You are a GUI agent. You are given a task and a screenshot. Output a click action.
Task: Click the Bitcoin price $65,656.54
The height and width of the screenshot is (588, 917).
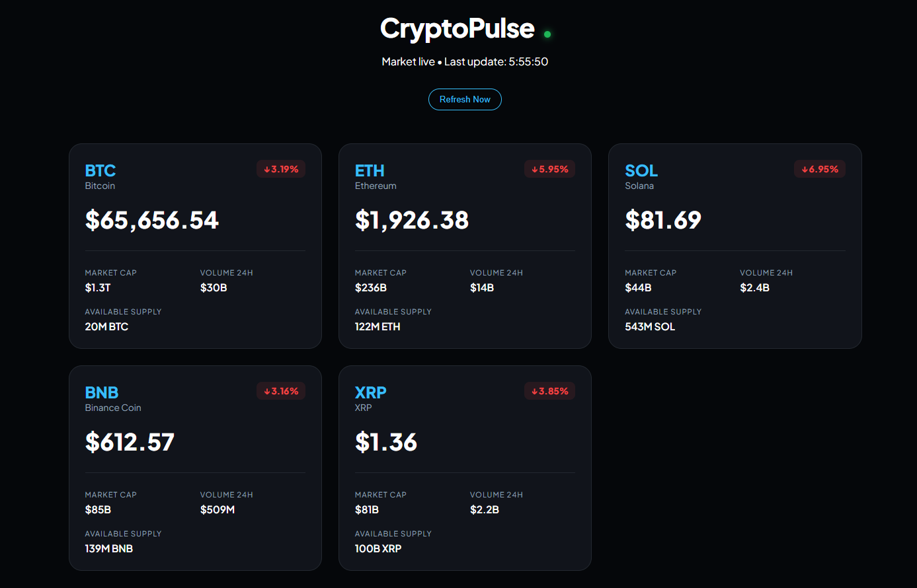(152, 220)
